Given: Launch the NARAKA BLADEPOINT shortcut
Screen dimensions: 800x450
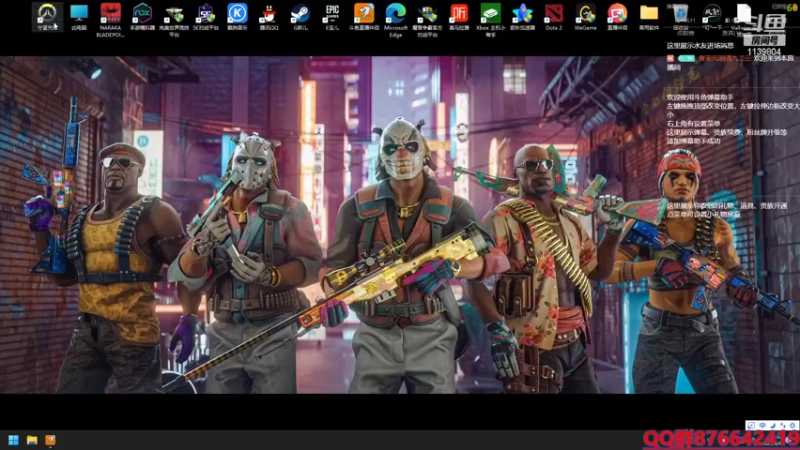Looking at the screenshot, I should tap(110, 19).
